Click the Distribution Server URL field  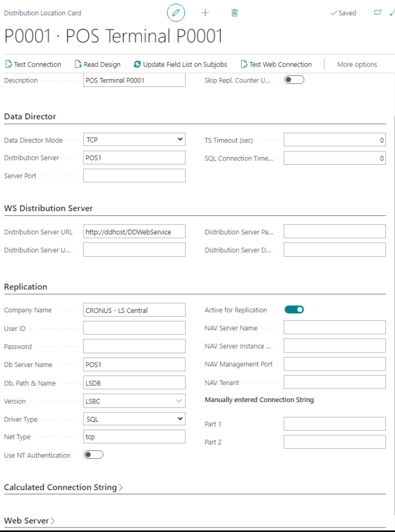134,232
